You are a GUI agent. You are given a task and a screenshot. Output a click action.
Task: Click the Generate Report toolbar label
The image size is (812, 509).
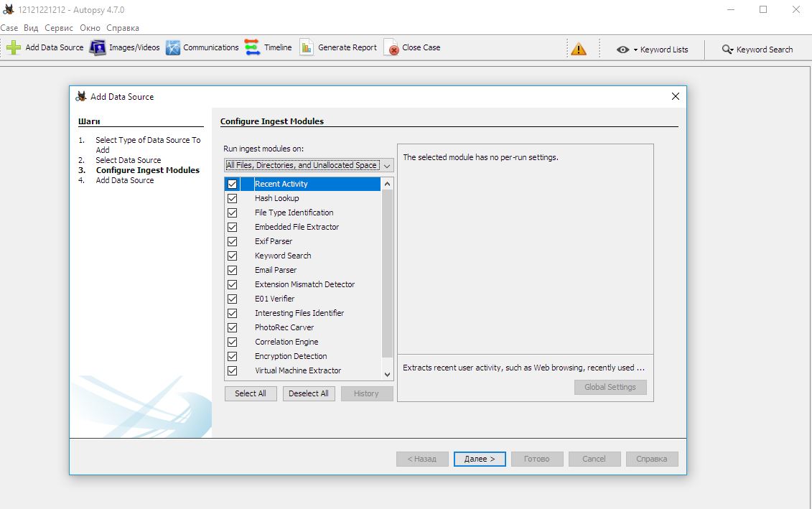pos(347,47)
